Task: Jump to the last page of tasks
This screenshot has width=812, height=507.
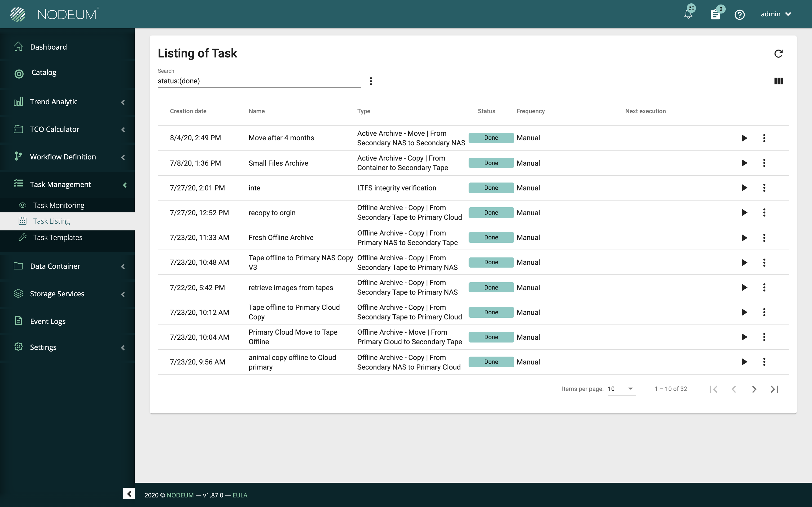Action: 775,389
